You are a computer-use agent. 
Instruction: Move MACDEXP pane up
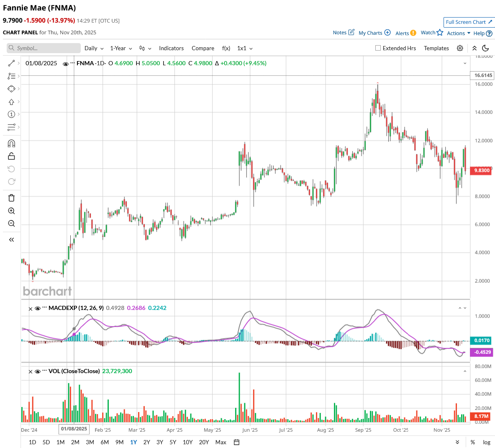click(x=459, y=308)
